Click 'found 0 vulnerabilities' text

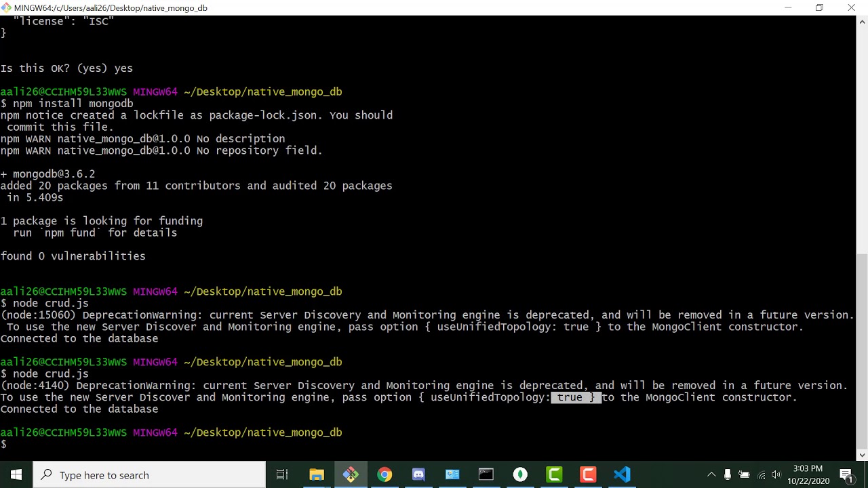[73, 256]
